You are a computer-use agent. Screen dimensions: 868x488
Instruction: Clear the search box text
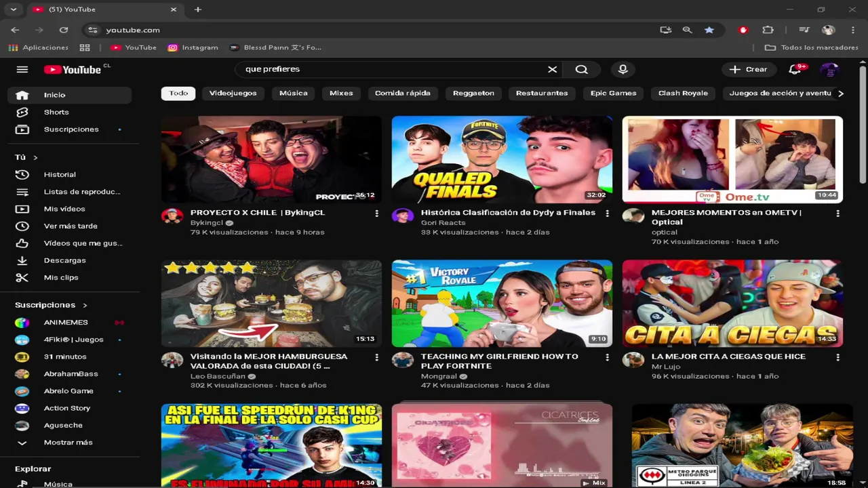pos(552,69)
